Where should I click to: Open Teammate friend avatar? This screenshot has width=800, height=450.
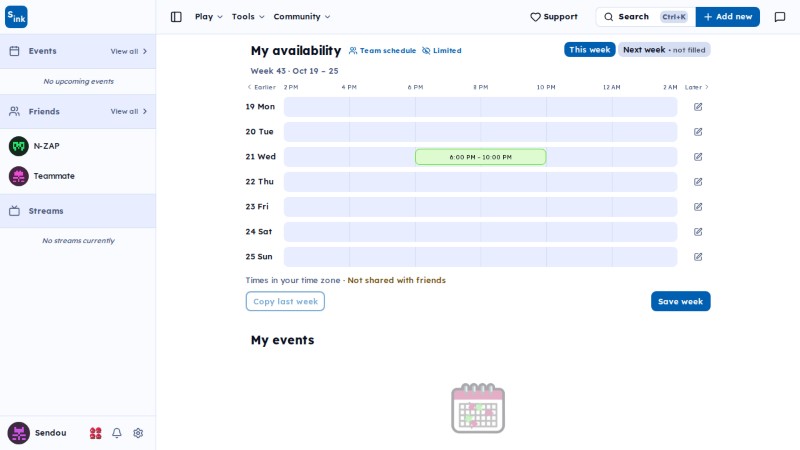19,176
